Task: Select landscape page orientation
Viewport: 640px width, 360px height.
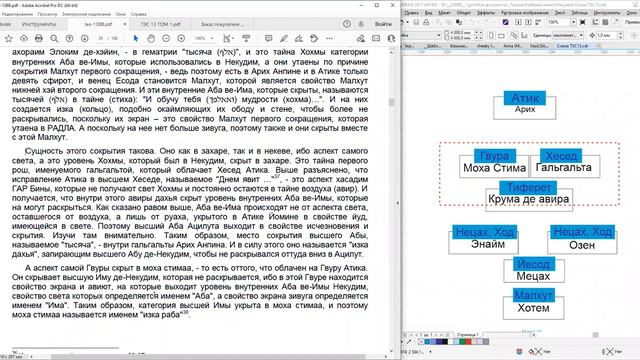Action: coord(501,36)
